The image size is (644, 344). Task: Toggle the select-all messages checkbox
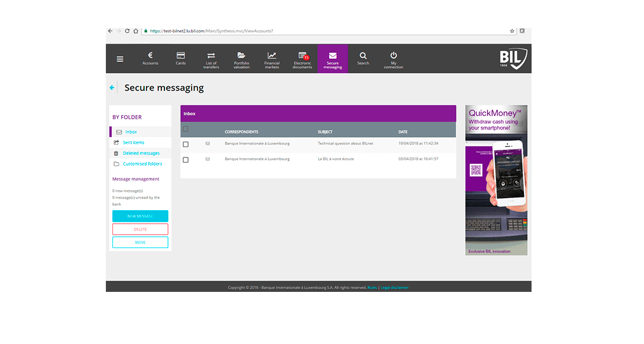click(185, 129)
